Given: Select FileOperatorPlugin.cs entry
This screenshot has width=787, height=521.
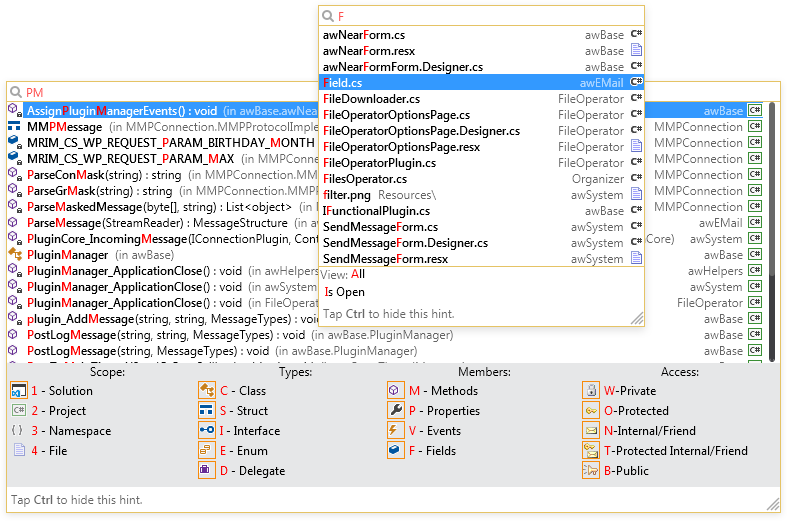Looking at the screenshot, I should 481,163.
